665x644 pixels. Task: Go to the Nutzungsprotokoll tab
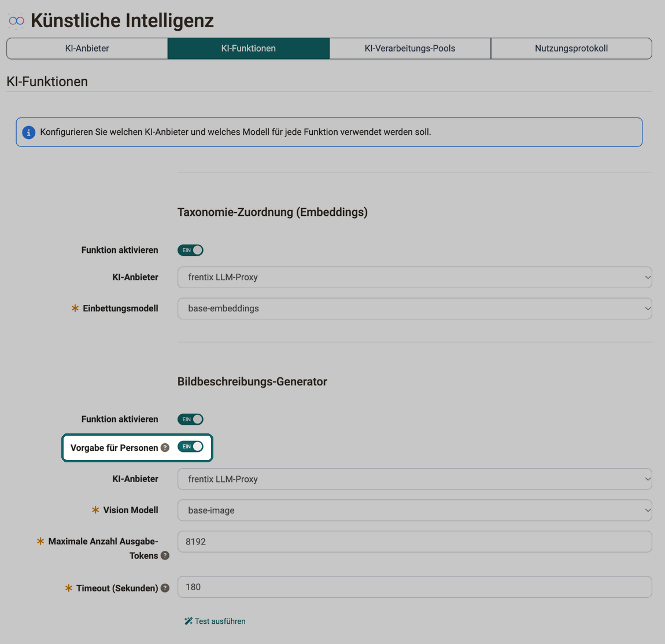(x=571, y=49)
